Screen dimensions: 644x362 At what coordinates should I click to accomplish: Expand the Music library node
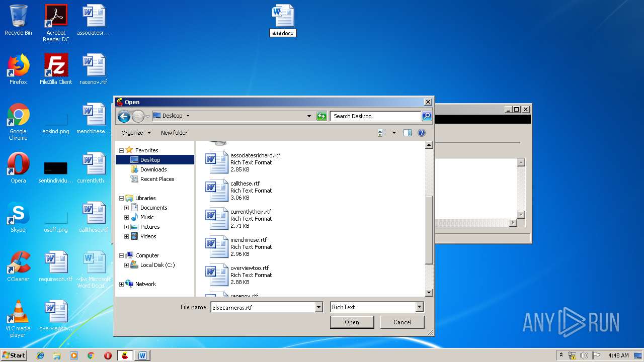(x=126, y=217)
